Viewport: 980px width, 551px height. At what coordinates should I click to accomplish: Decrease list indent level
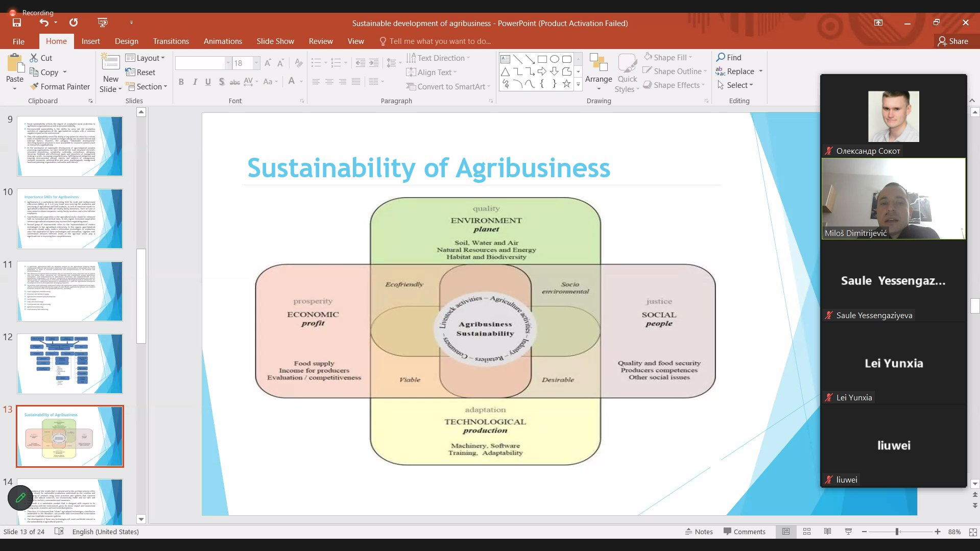click(361, 63)
